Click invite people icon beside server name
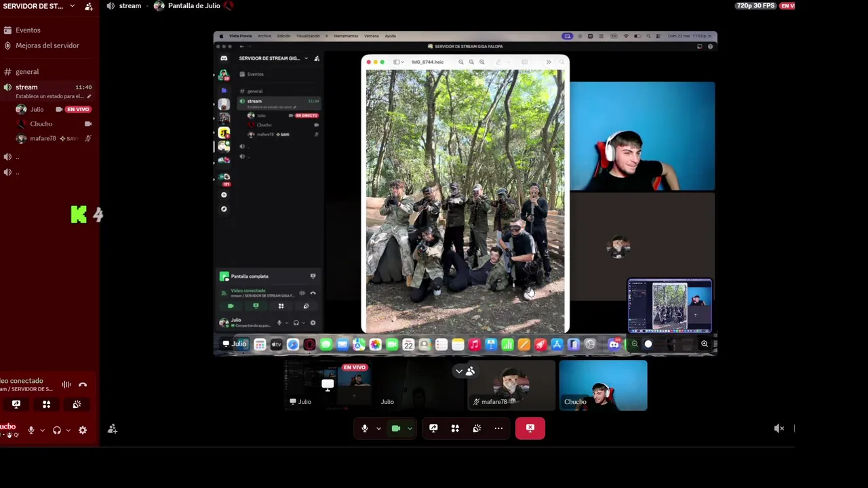This screenshot has height=488, width=868. coord(89,6)
